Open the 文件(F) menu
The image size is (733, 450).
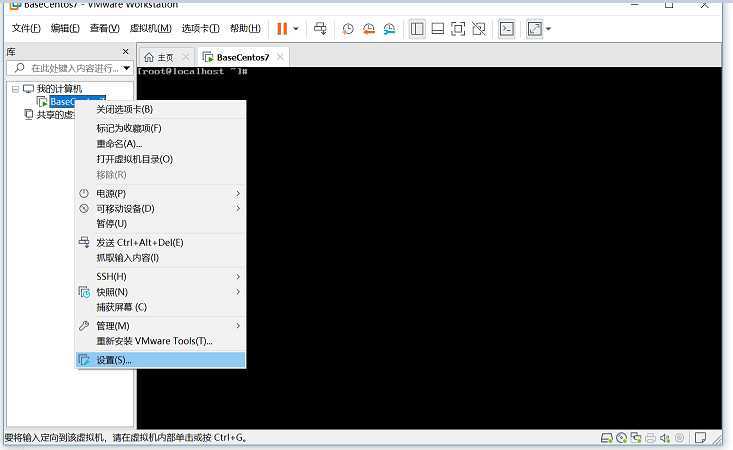[26, 28]
